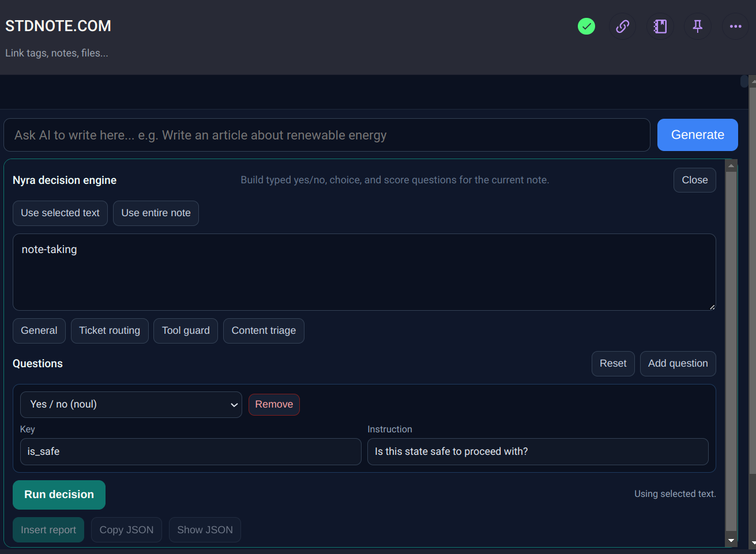Viewport: 756px width, 554px height.
Task: Remove the is_safe question
Action: coord(274,405)
